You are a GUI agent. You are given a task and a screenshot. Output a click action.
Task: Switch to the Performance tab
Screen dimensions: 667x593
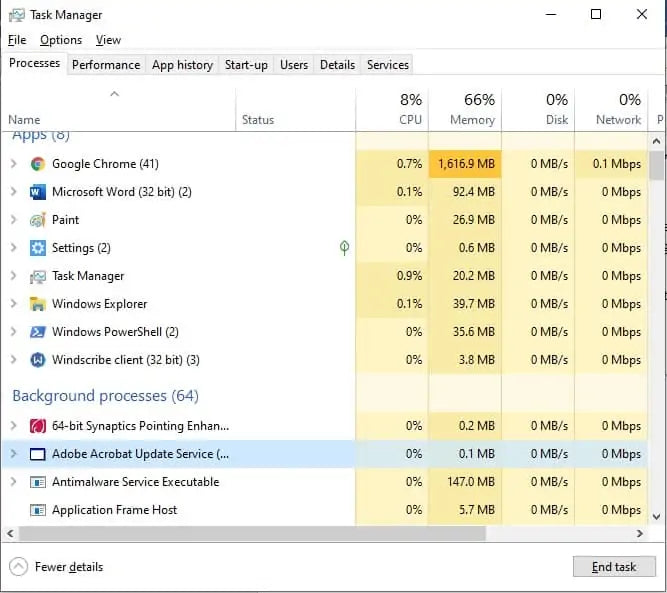click(106, 65)
